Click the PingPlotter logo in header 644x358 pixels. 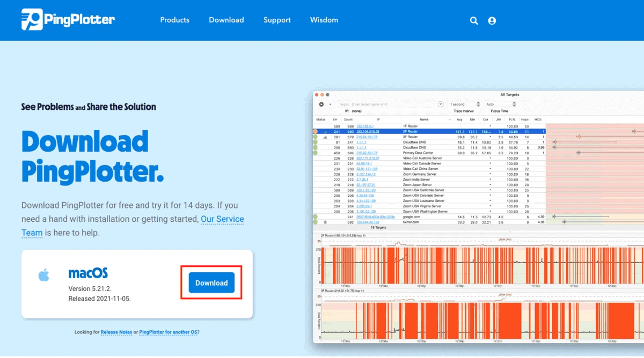pyautogui.click(x=68, y=20)
